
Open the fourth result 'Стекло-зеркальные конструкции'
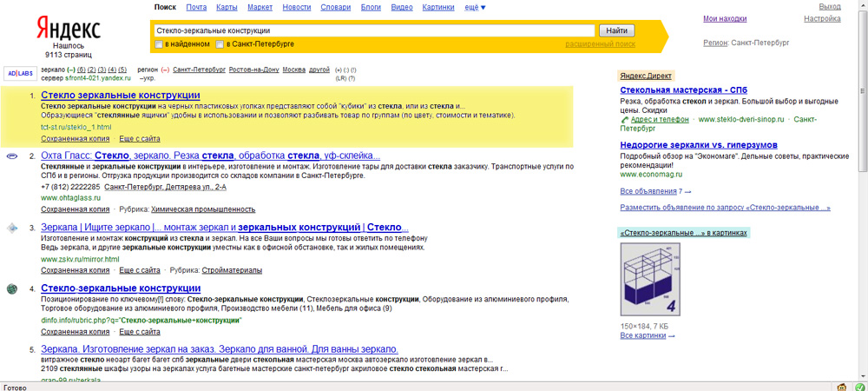(121, 288)
